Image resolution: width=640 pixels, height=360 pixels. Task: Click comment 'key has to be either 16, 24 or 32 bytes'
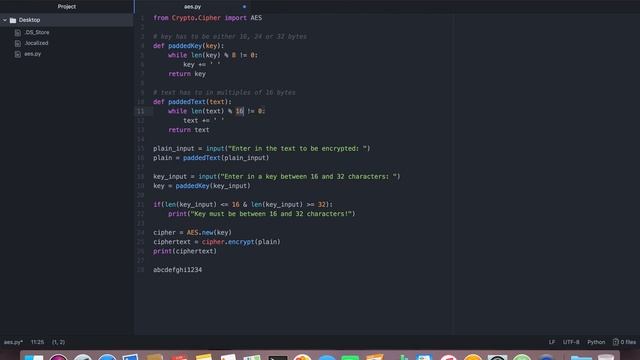pyautogui.click(x=230, y=37)
